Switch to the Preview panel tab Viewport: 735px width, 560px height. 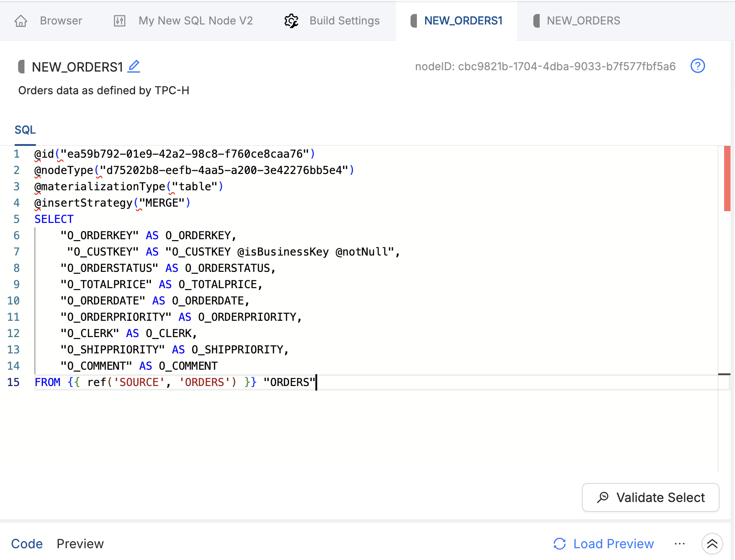point(80,544)
